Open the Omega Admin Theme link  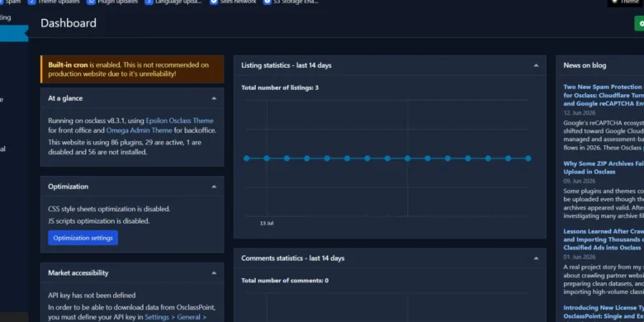pos(140,130)
